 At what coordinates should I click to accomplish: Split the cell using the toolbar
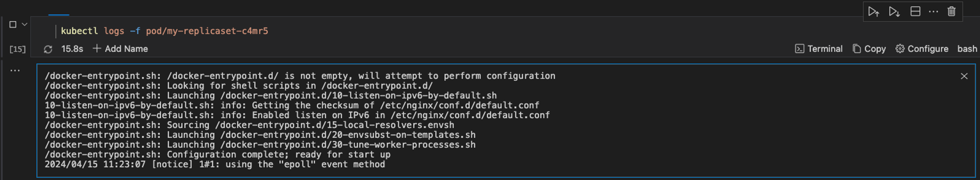(x=915, y=11)
